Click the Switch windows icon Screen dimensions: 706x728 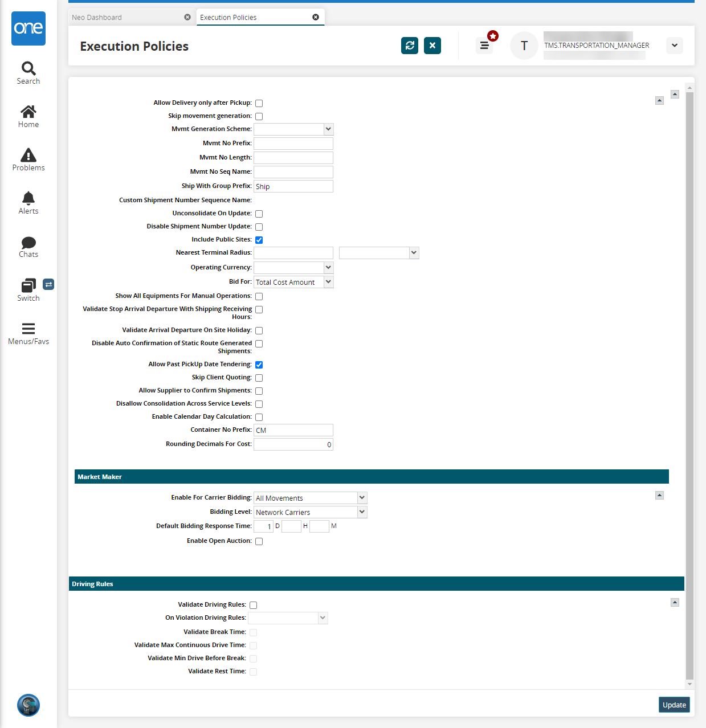[x=28, y=290]
